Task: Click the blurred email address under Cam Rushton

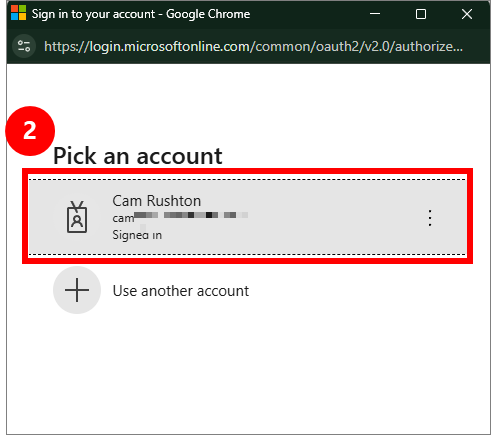Action: 180,217
